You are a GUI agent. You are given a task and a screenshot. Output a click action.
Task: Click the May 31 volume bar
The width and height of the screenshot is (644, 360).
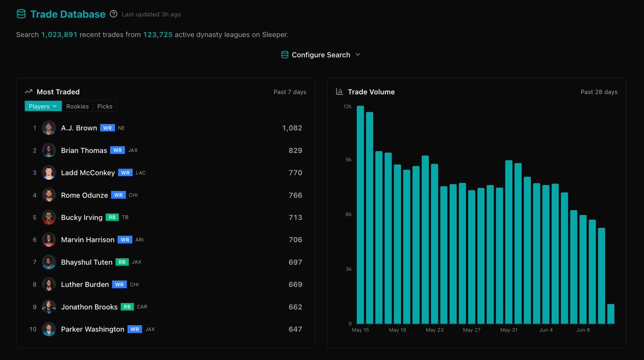(x=508, y=242)
